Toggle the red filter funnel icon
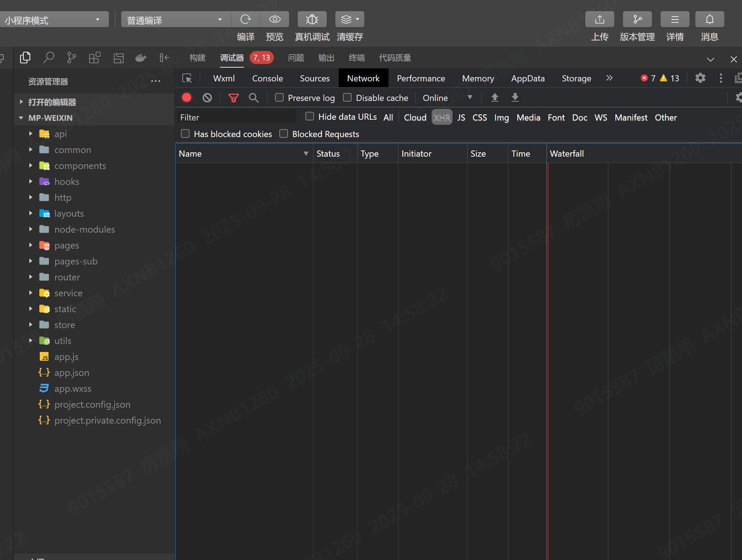The height and width of the screenshot is (560, 742). pos(234,98)
